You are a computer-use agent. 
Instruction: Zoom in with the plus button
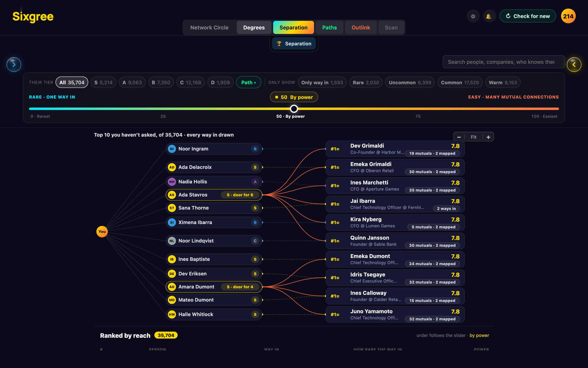[x=488, y=137]
